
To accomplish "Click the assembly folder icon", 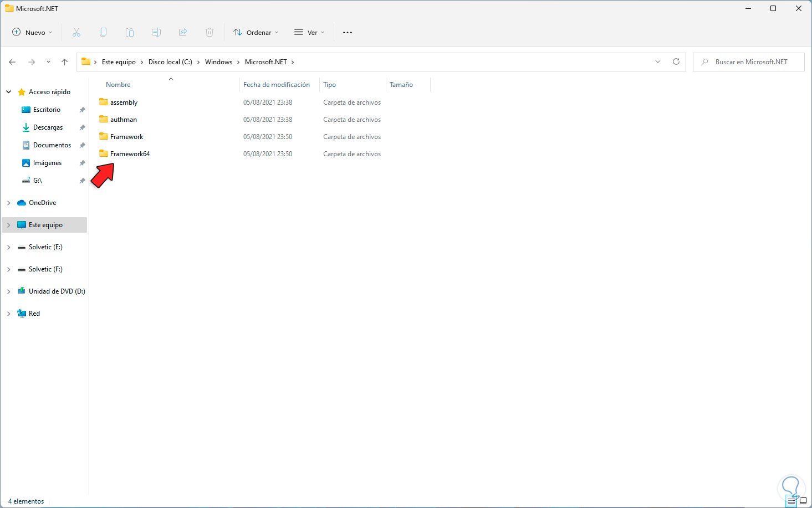I will 104,102.
